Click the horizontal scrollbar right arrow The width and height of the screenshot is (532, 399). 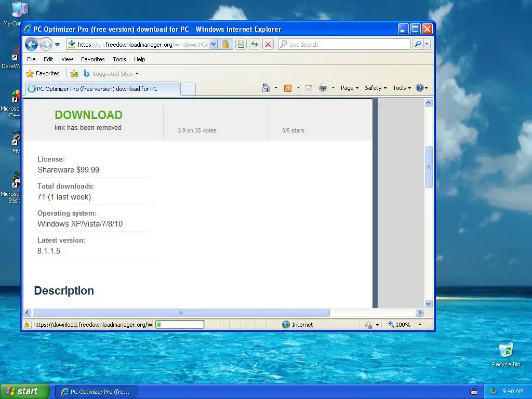click(x=419, y=312)
